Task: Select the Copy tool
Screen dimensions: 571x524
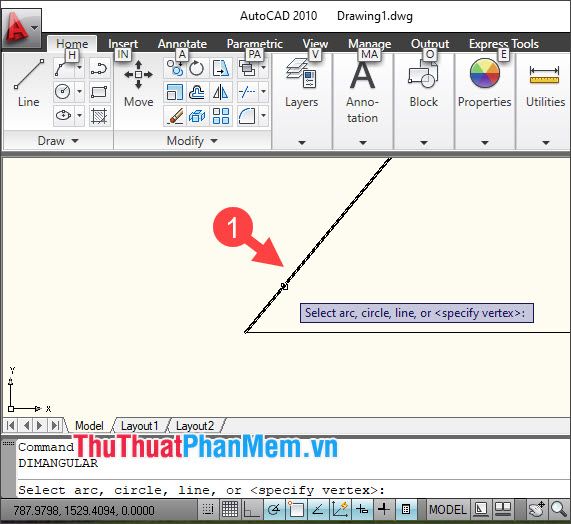Action: point(175,68)
